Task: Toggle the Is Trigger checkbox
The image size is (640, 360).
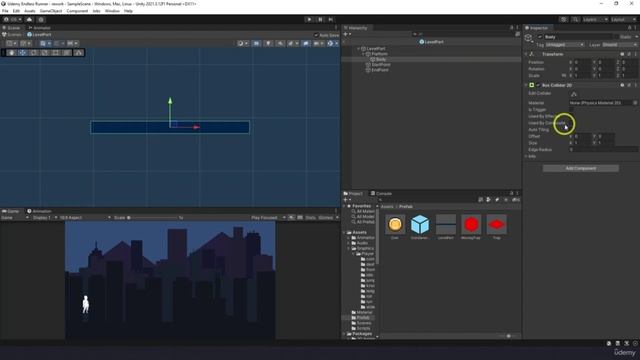Action: pyautogui.click(x=571, y=110)
